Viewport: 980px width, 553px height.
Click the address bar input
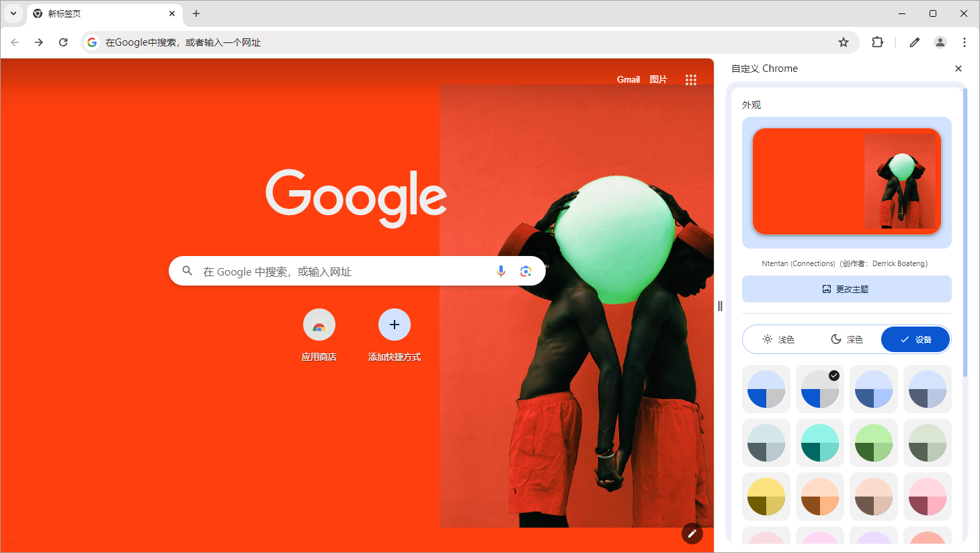[x=471, y=42]
